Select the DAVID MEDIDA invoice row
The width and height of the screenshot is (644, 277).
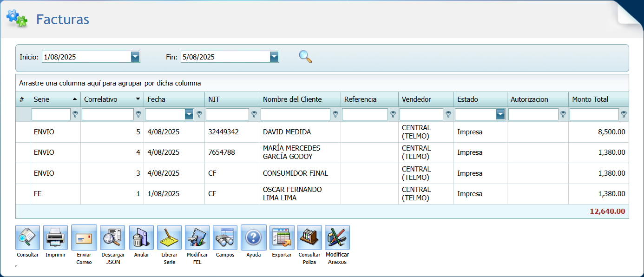287,132
